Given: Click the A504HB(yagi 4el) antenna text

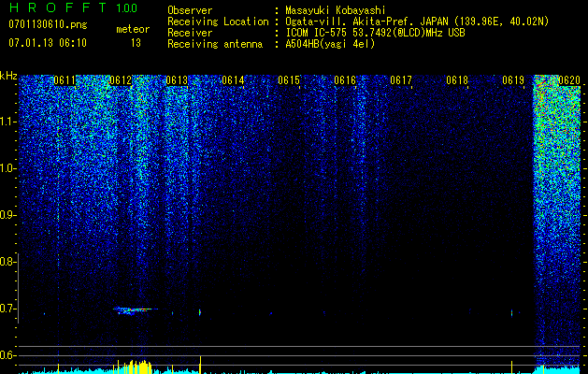Looking at the screenshot, I should (x=330, y=44).
